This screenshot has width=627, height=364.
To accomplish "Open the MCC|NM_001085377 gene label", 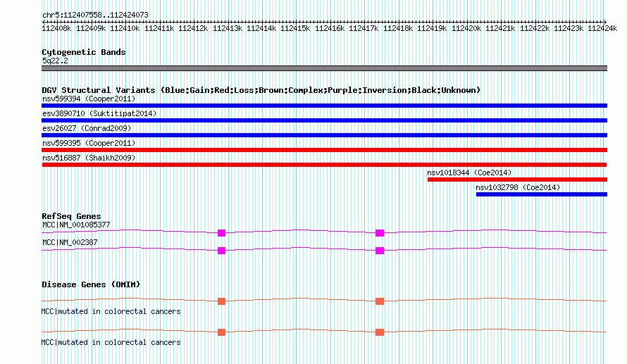I will [x=76, y=225].
